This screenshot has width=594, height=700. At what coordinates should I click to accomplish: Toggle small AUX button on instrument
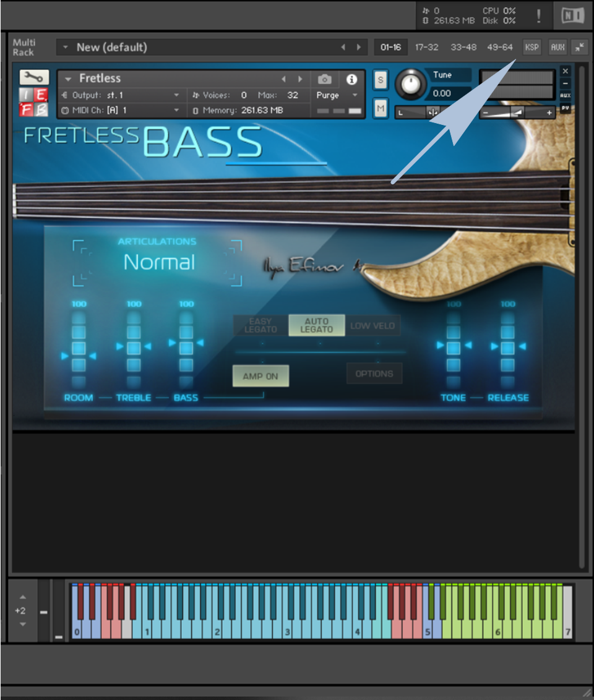click(566, 95)
